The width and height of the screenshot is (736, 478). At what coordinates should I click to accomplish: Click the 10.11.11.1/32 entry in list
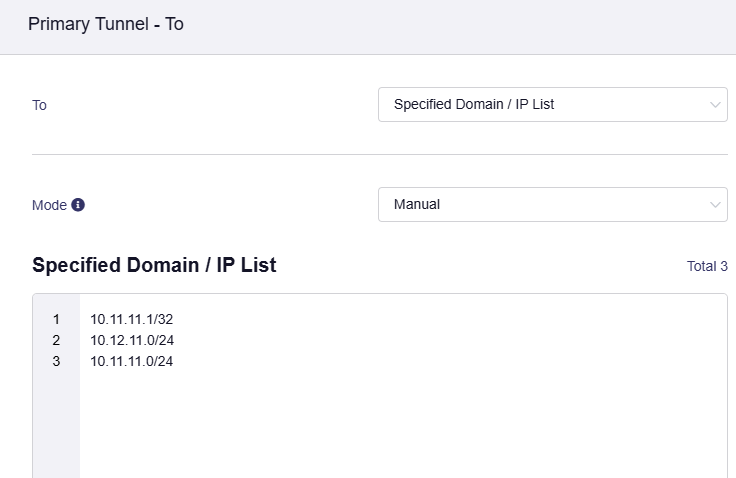tap(132, 319)
